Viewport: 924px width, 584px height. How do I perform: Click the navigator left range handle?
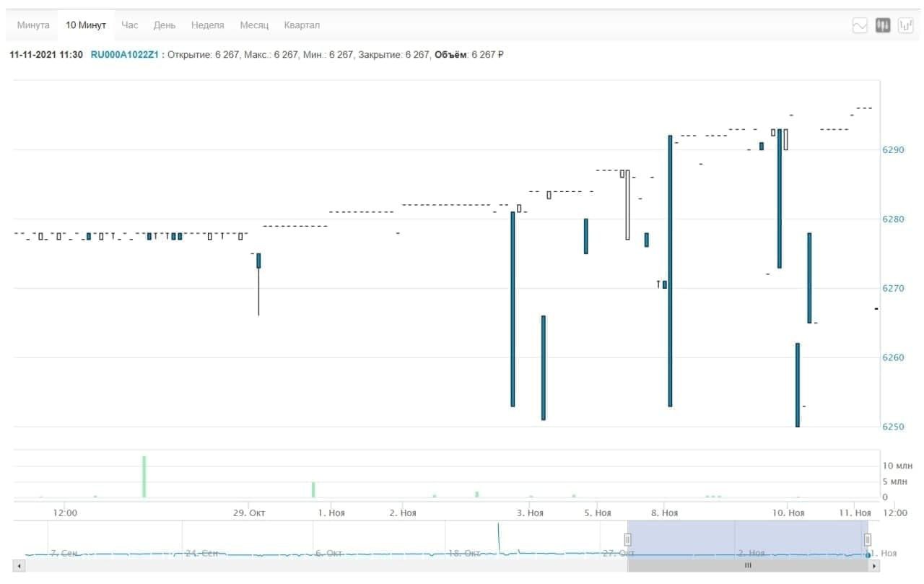pos(627,540)
